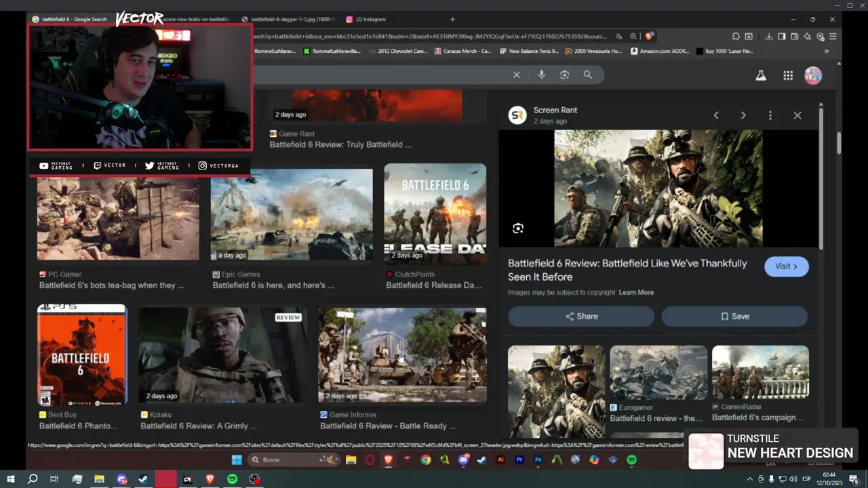The height and width of the screenshot is (488, 868).
Task: Open Game Rant Truly Battlefield review link
Action: (340, 144)
